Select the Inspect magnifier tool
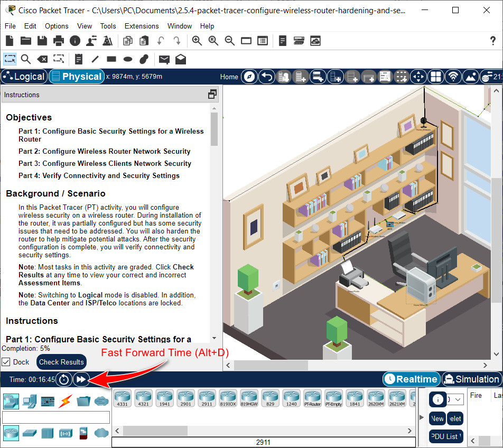The image size is (503, 448). pyautogui.click(x=26, y=59)
